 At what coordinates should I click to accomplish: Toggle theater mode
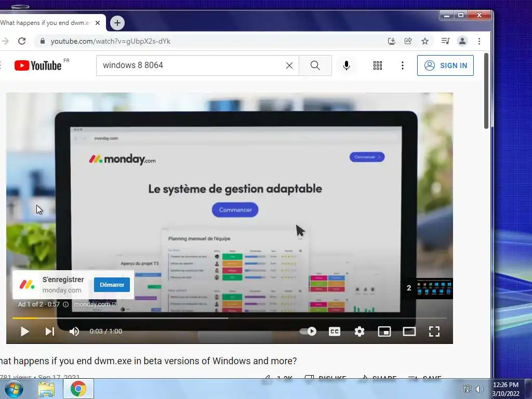[x=409, y=331]
